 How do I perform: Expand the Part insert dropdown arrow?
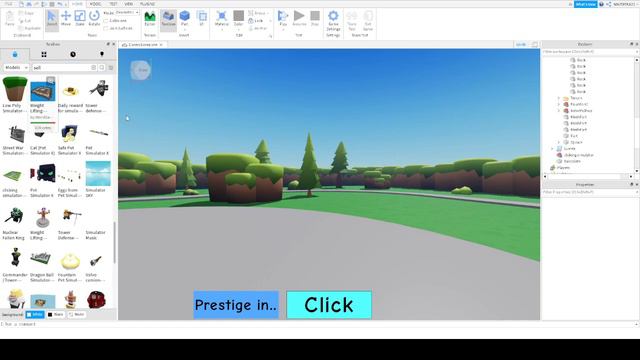[x=184, y=29]
